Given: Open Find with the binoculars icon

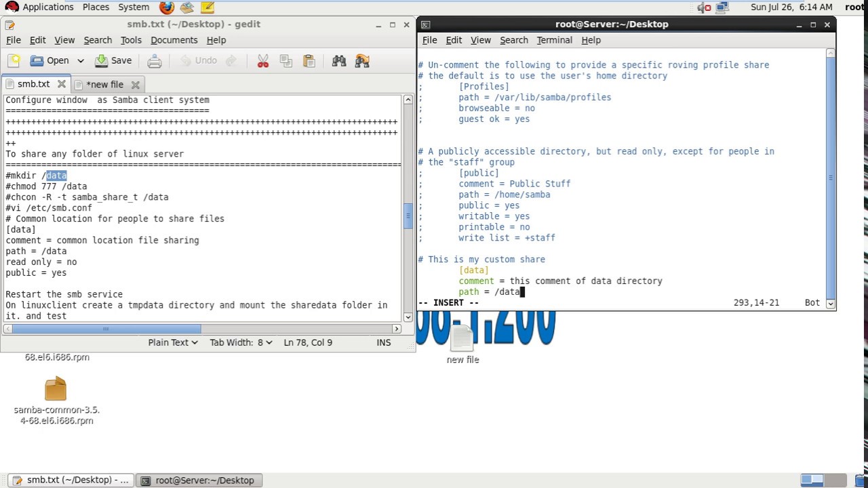Looking at the screenshot, I should [339, 61].
